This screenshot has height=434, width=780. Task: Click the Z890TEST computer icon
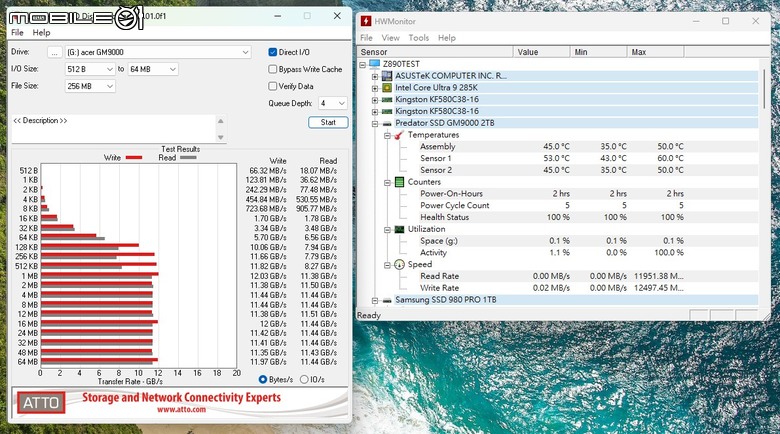tap(375, 64)
